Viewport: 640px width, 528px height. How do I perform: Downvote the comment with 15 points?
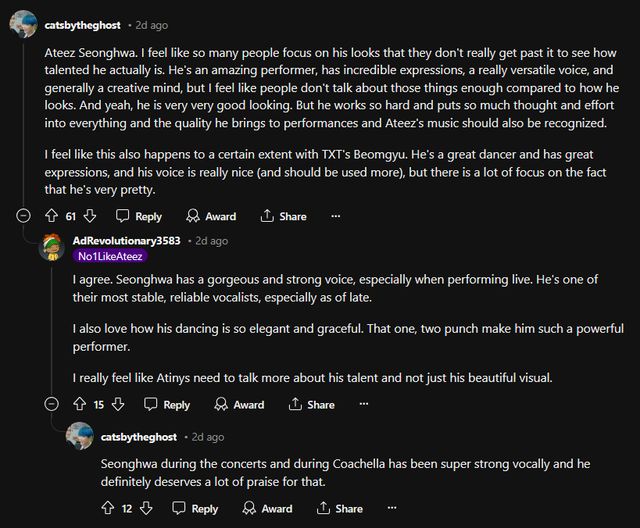click(118, 405)
